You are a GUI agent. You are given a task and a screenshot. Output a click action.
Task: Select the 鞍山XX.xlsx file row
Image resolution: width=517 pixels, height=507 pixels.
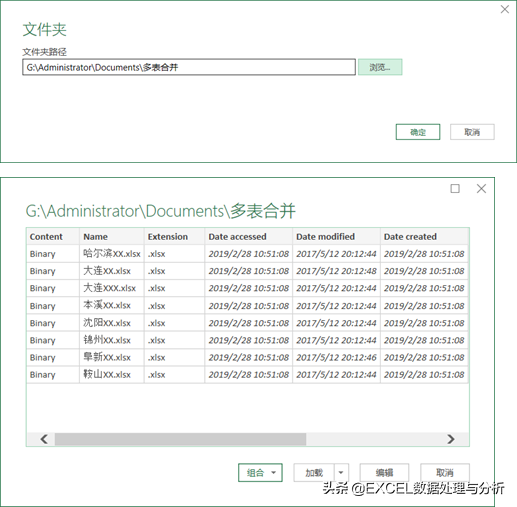tap(247, 374)
